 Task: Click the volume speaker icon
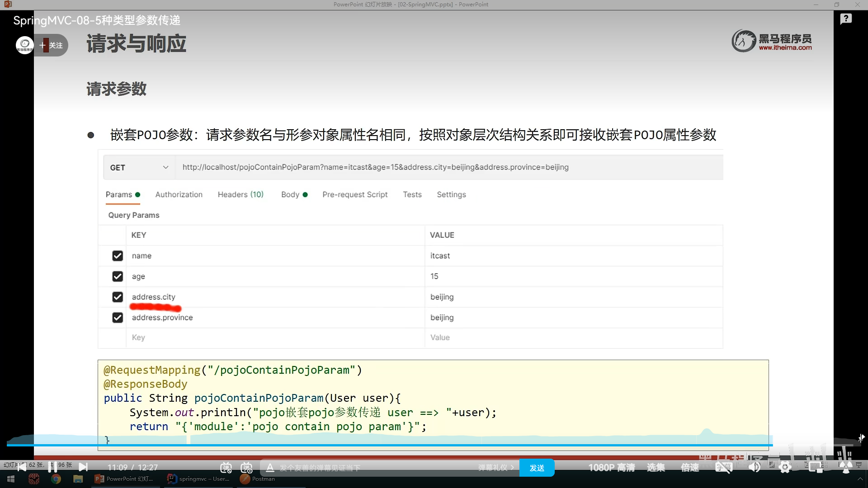(x=754, y=468)
